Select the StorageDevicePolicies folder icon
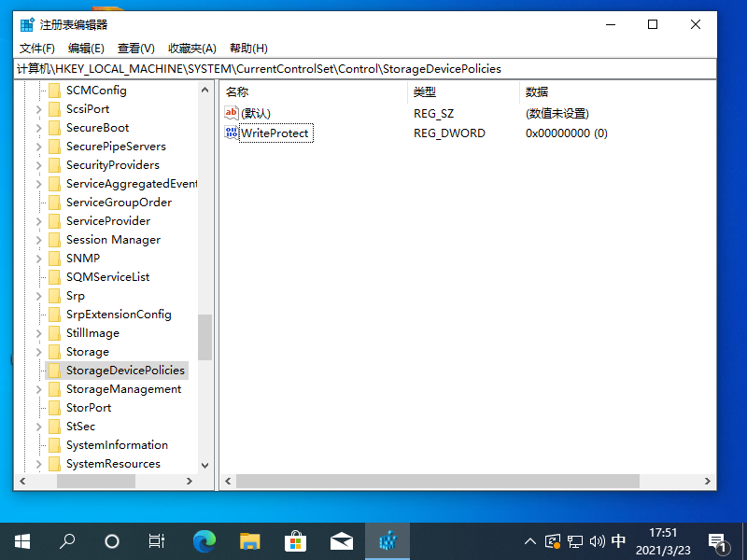This screenshot has width=747, height=560. pyautogui.click(x=54, y=370)
